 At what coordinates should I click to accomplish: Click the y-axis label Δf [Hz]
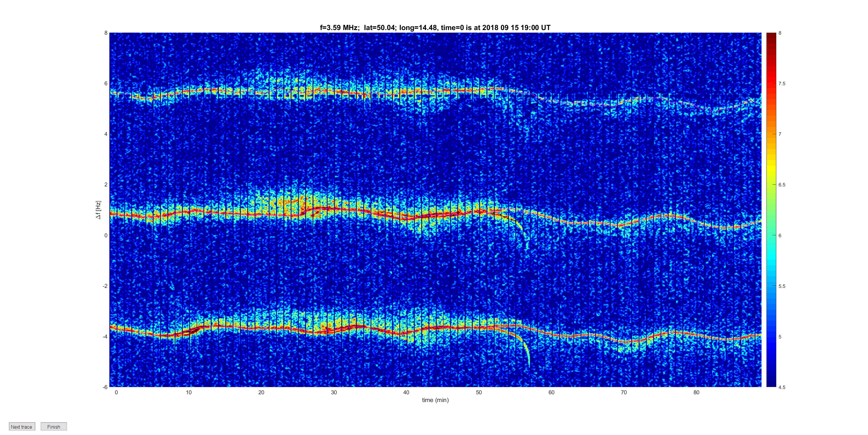98,210
